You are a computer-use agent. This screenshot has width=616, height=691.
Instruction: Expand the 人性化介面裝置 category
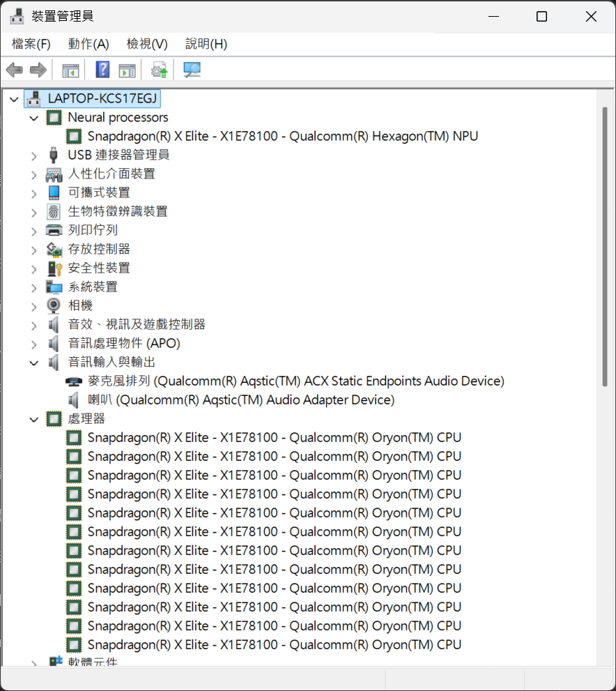coord(34,175)
